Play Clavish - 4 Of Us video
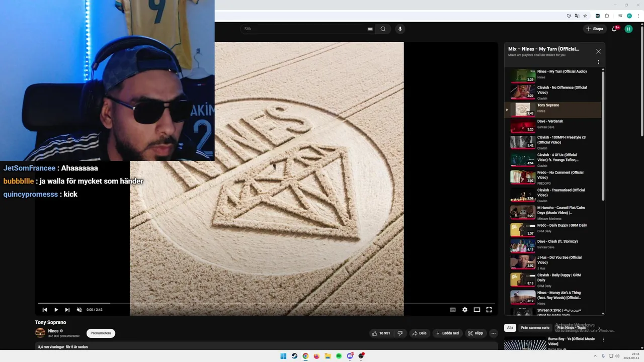The image size is (644, 362). click(552, 160)
